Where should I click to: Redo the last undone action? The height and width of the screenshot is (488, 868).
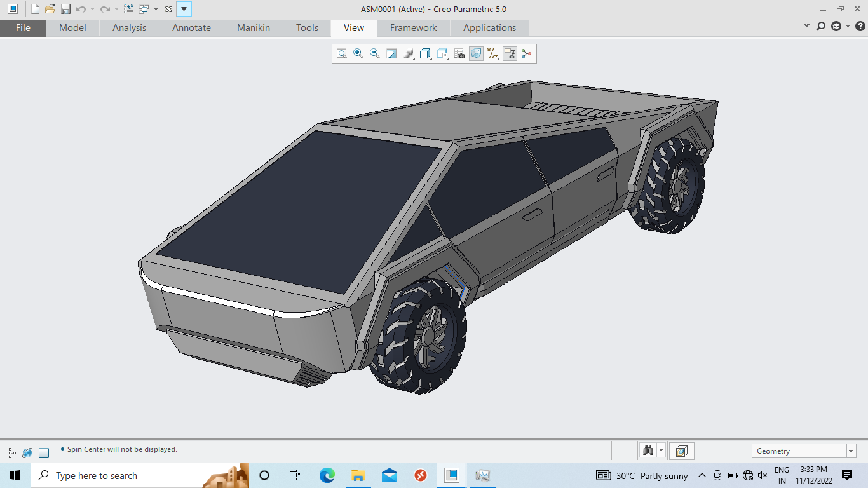pyautogui.click(x=105, y=9)
